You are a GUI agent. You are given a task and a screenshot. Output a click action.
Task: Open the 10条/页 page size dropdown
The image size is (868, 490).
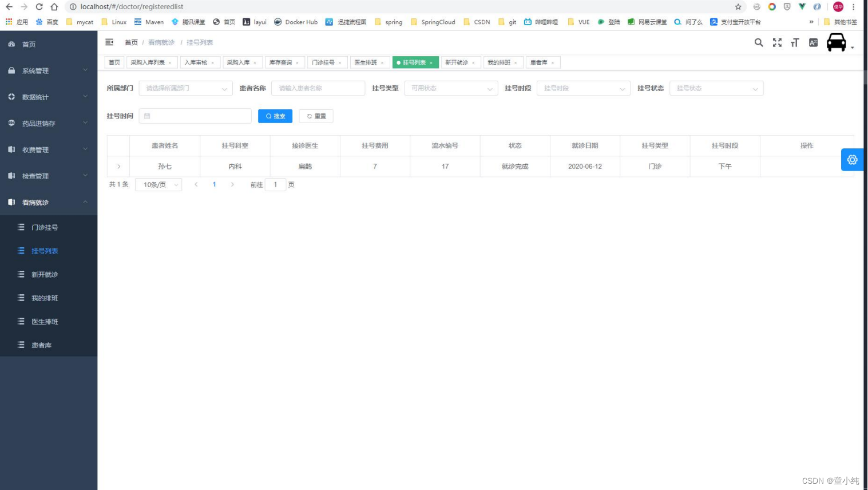(158, 184)
